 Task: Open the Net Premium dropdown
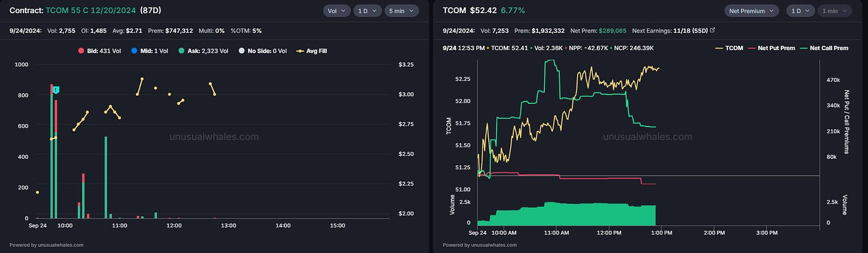point(752,11)
